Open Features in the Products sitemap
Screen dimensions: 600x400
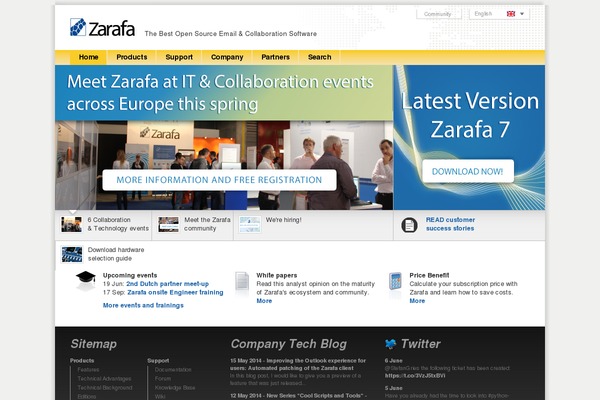pyautogui.click(x=88, y=369)
